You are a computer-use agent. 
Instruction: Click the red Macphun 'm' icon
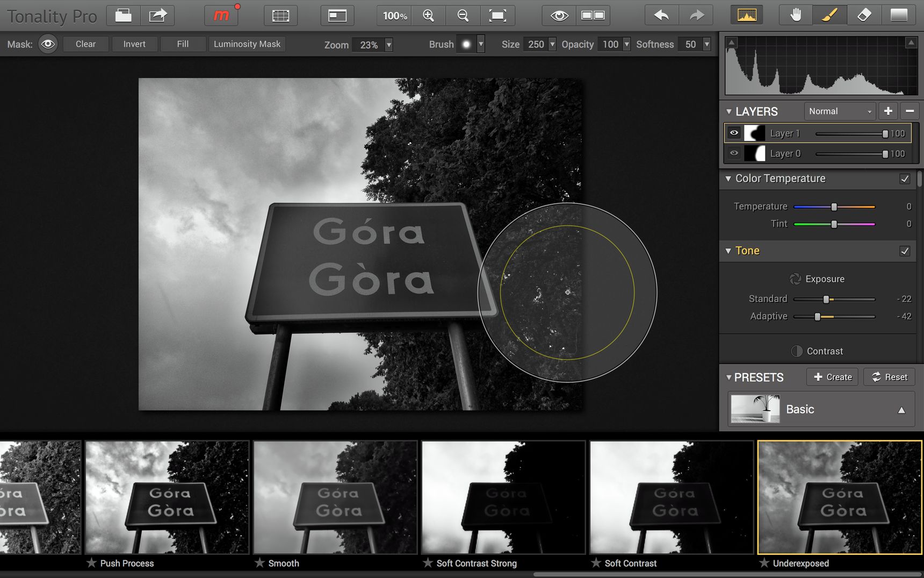[222, 16]
